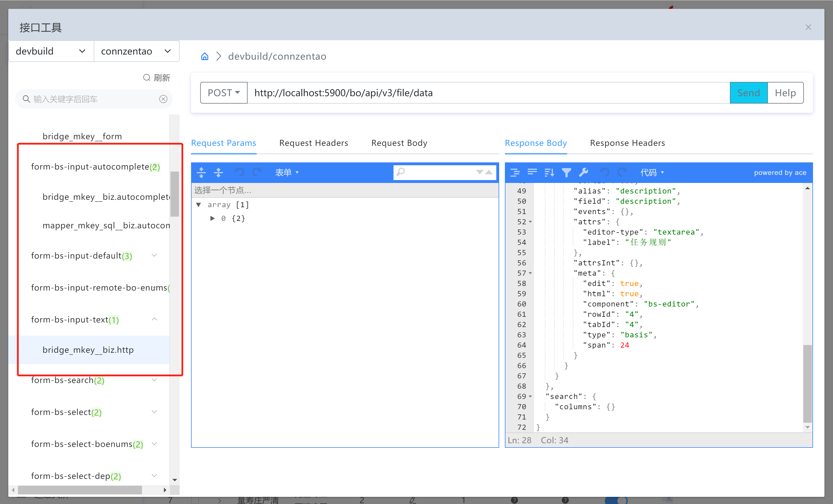The width and height of the screenshot is (833, 504).
Task: Collapse the form-bs-input-text(1) group
Action: tap(154, 319)
